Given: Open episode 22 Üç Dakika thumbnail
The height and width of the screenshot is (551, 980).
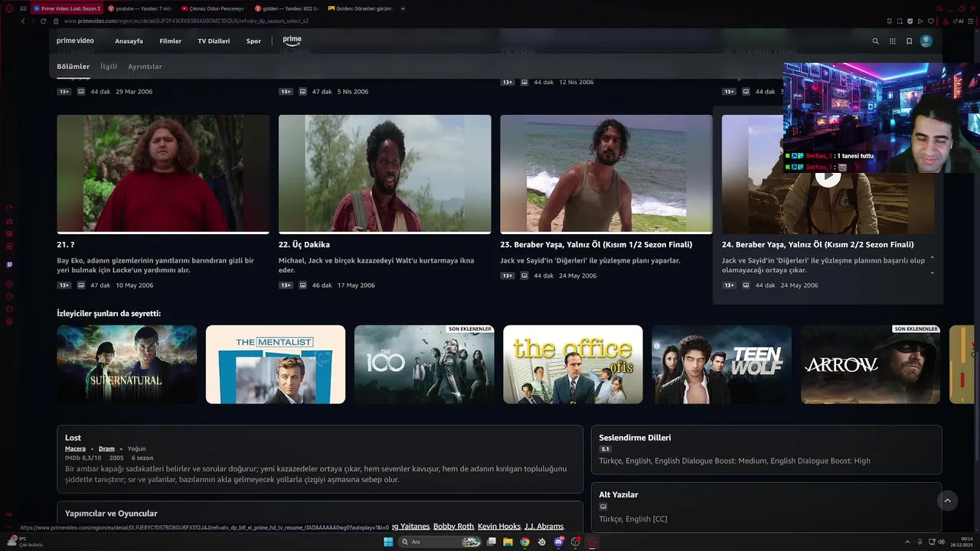Looking at the screenshot, I should click(x=384, y=174).
